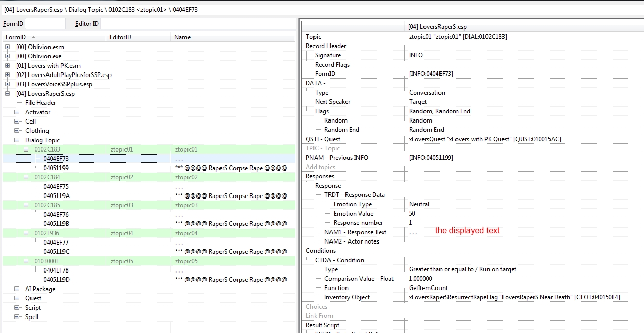Click the LoversRaperS.esp column header in record view
The width and height of the screenshot is (644, 333).
437,27
